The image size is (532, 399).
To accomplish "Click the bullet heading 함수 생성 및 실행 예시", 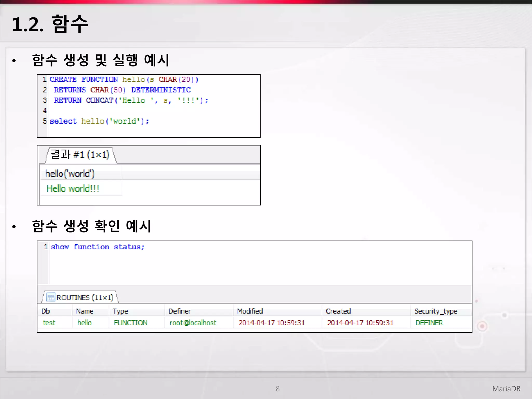I will (x=101, y=60).
